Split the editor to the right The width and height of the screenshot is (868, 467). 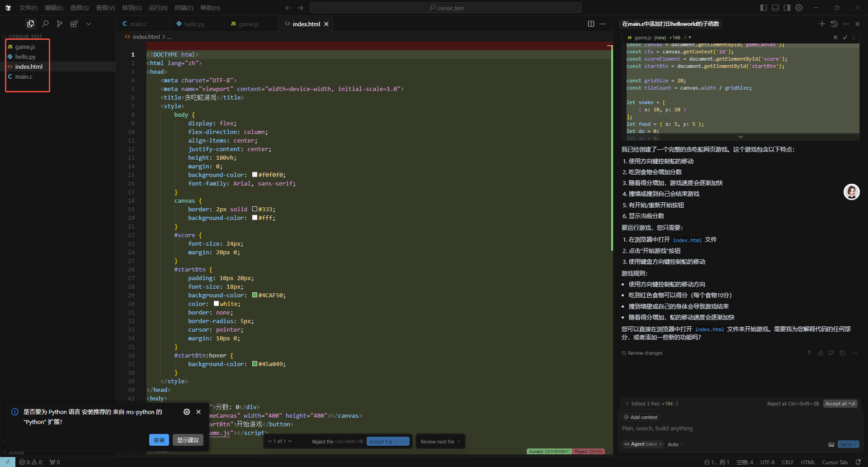click(x=591, y=24)
